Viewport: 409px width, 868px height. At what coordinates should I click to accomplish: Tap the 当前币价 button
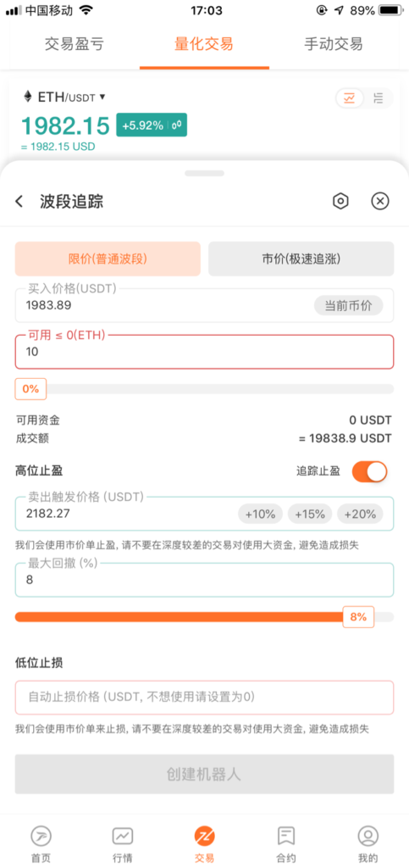(x=348, y=305)
